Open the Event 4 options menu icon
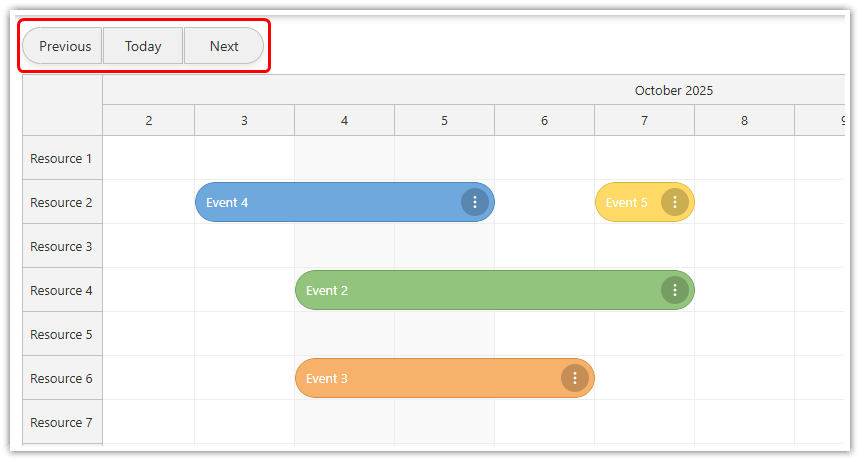 point(475,202)
